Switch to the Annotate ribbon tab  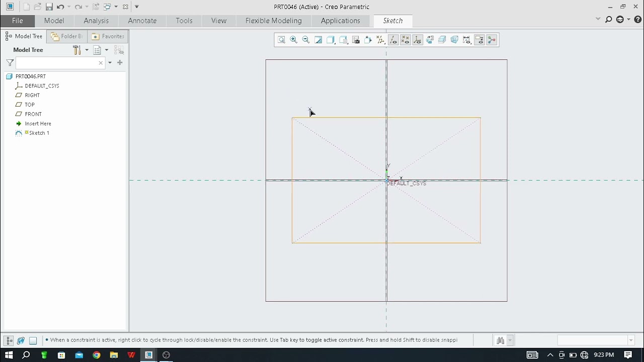[142, 21]
